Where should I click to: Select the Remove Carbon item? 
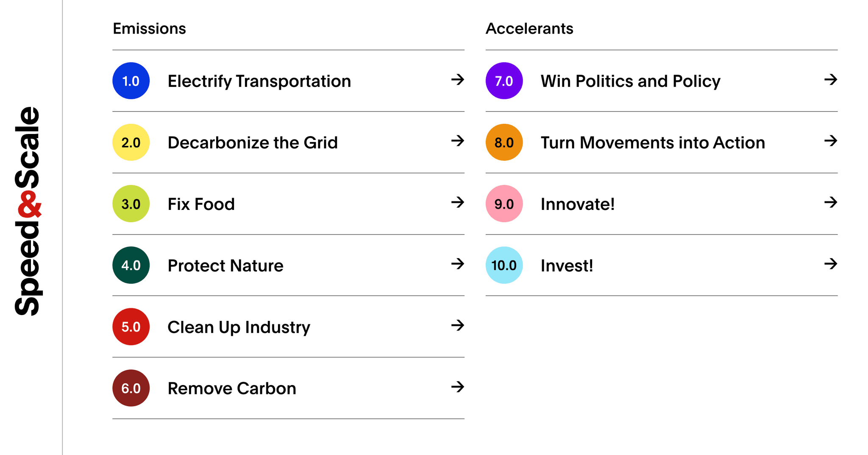point(232,389)
